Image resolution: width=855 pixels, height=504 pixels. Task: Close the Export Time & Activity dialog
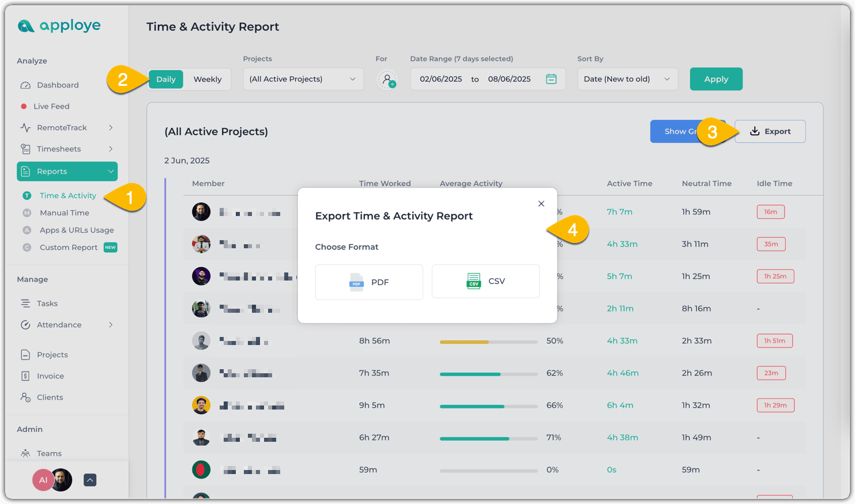click(x=541, y=204)
